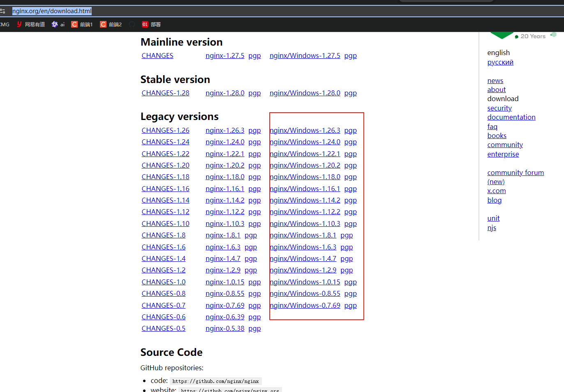Open CHANGES-1.24 link
The width and height of the screenshot is (564, 392).
point(165,142)
